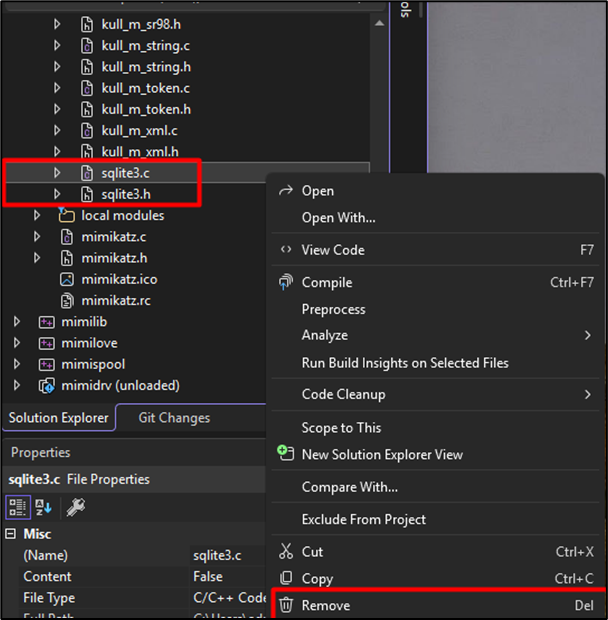Click the sqlite3.h header icon

[x=87, y=195]
